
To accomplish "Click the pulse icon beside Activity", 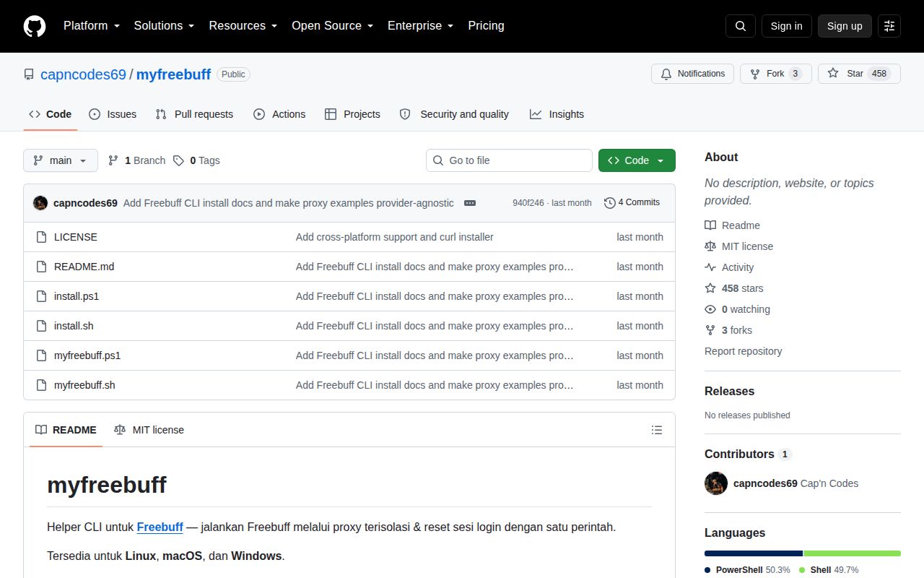I will pos(710,267).
